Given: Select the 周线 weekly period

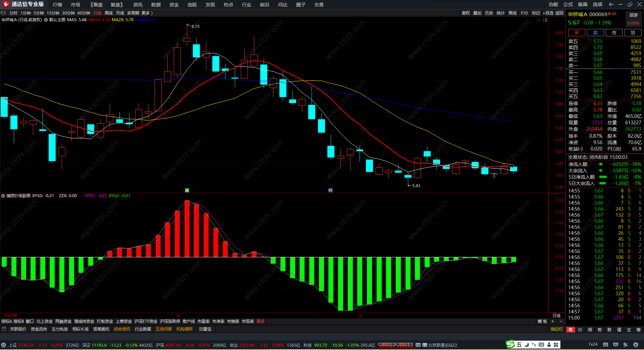Looking at the screenshot, I should click(x=109, y=13).
